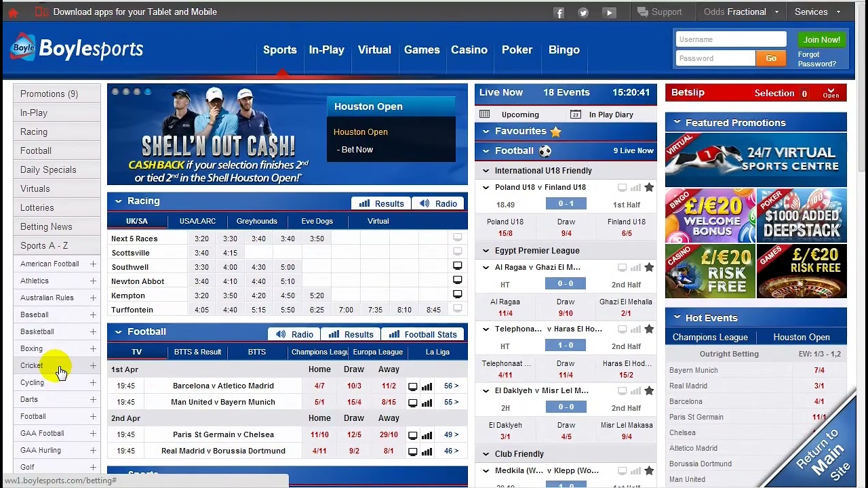Open Poker $1000 Added Deepstack promo

point(802,216)
